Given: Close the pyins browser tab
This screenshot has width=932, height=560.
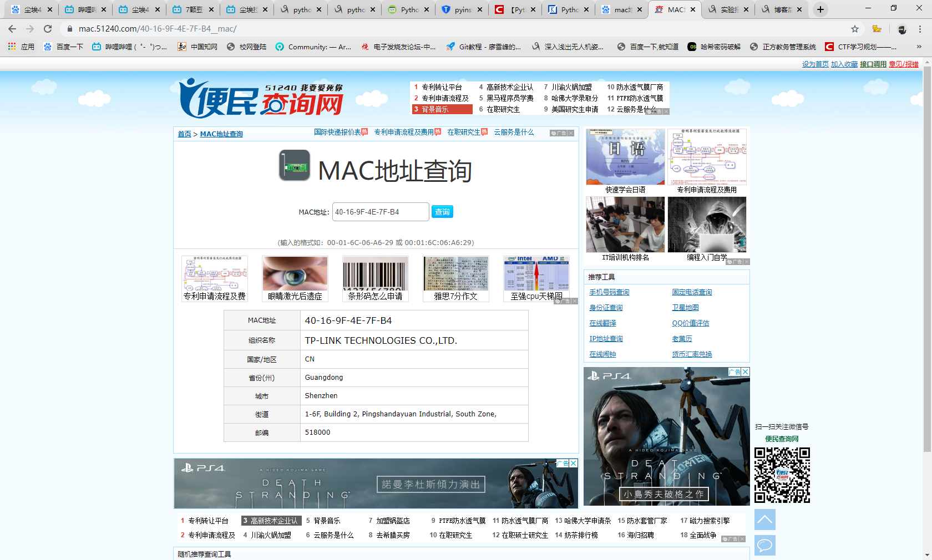Looking at the screenshot, I should tap(480, 9).
